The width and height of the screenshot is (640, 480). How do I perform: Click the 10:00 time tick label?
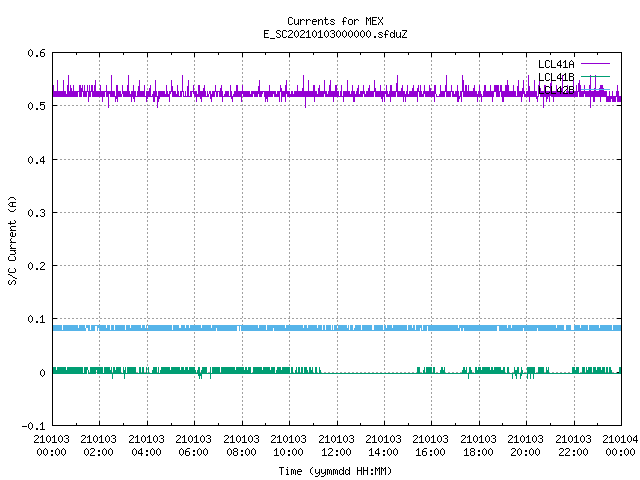click(x=288, y=452)
